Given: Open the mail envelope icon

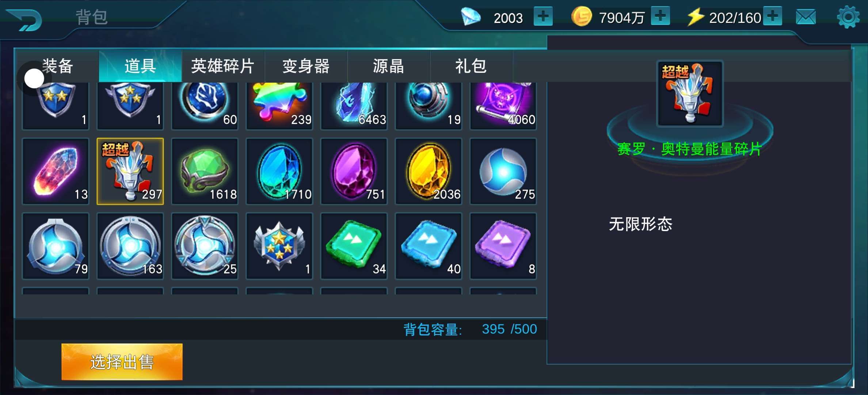Looking at the screenshot, I should click(x=806, y=17).
